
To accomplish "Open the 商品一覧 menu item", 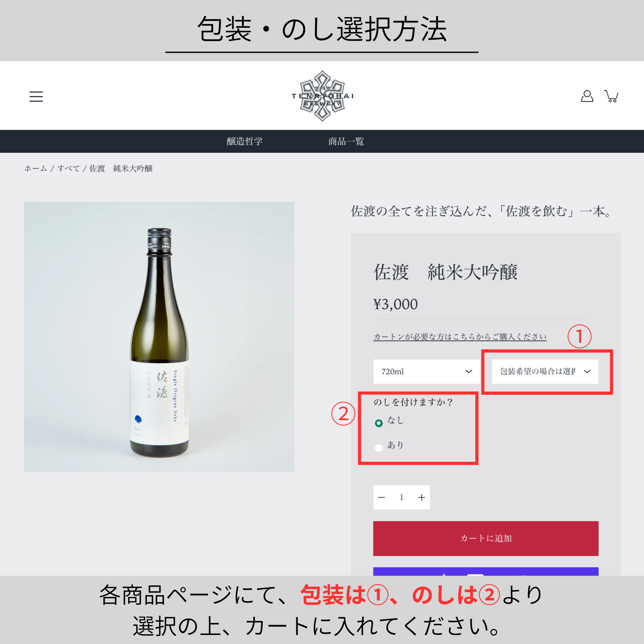I will coord(346,141).
